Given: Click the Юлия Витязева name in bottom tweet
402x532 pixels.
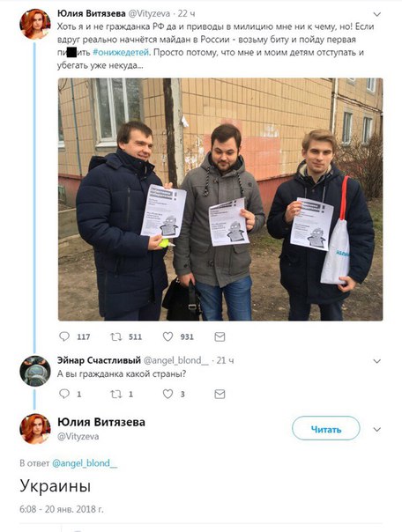Looking at the screenshot, I should click(101, 422).
